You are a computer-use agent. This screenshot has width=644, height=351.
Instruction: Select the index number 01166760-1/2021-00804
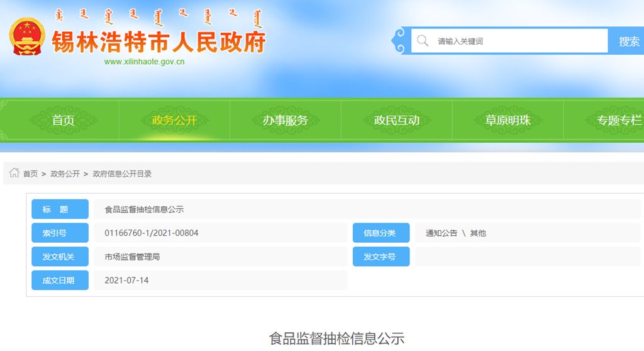[152, 233]
